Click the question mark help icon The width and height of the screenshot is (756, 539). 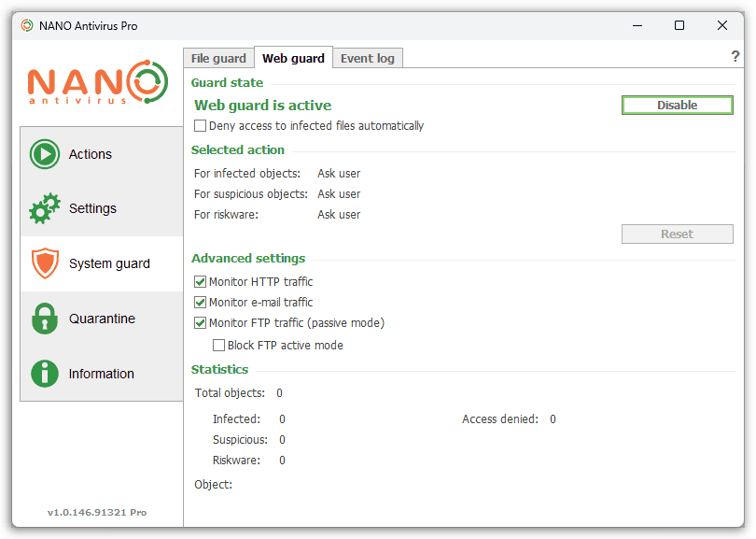click(735, 56)
